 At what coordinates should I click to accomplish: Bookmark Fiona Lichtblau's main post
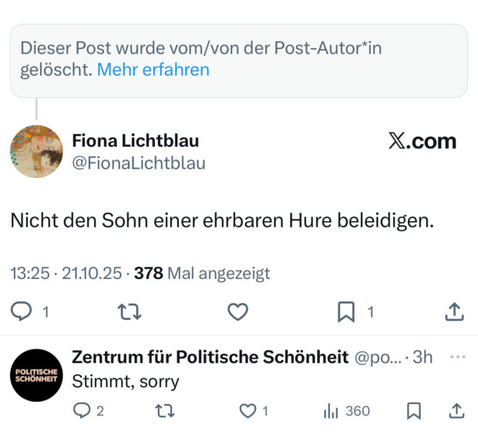pyautogui.click(x=346, y=312)
